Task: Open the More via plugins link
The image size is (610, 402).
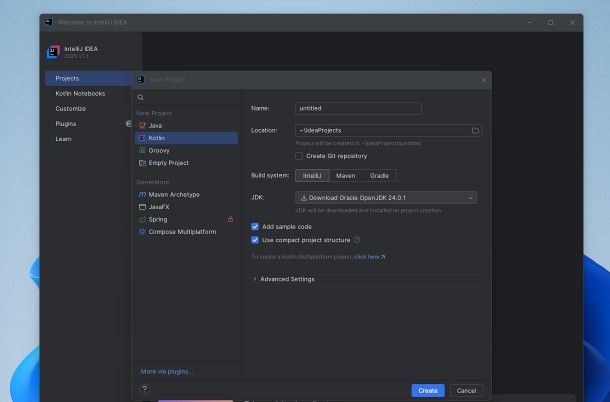Action: pyautogui.click(x=167, y=371)
